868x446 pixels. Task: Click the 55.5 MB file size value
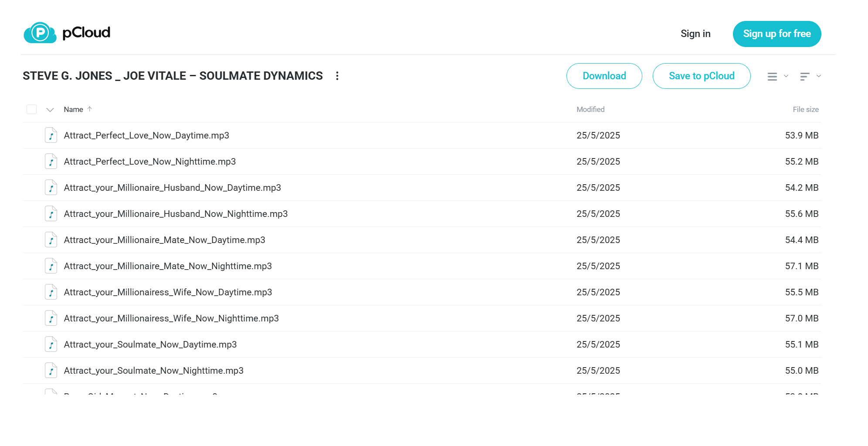802,292
